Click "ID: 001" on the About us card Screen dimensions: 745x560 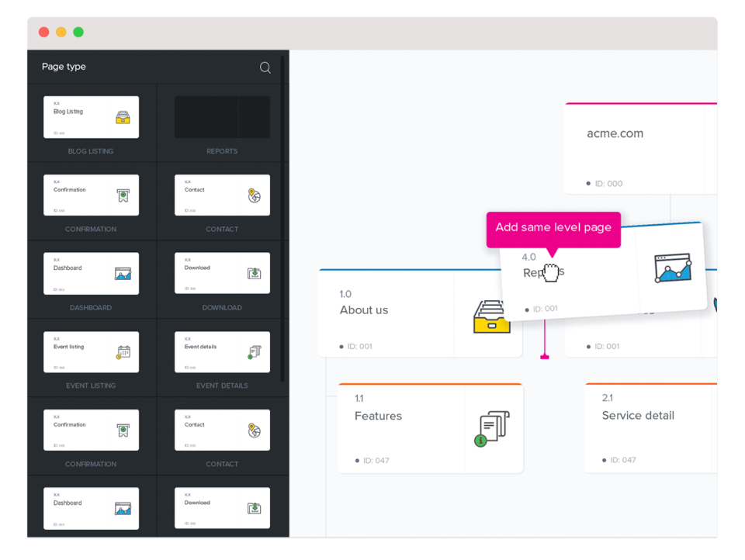(359, 346)
